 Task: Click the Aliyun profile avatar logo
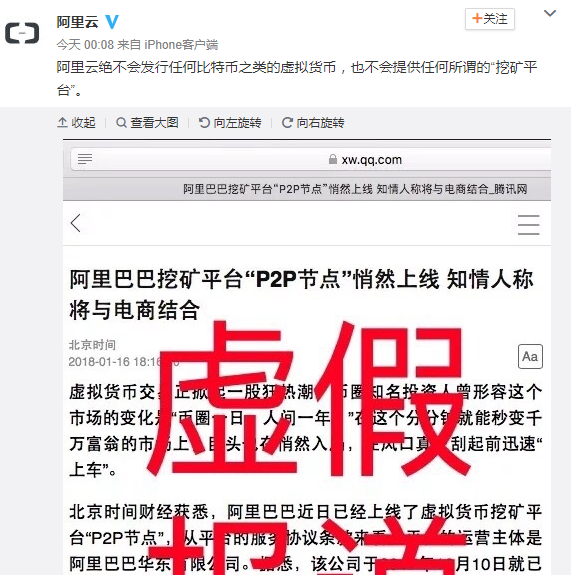[22, 33]
